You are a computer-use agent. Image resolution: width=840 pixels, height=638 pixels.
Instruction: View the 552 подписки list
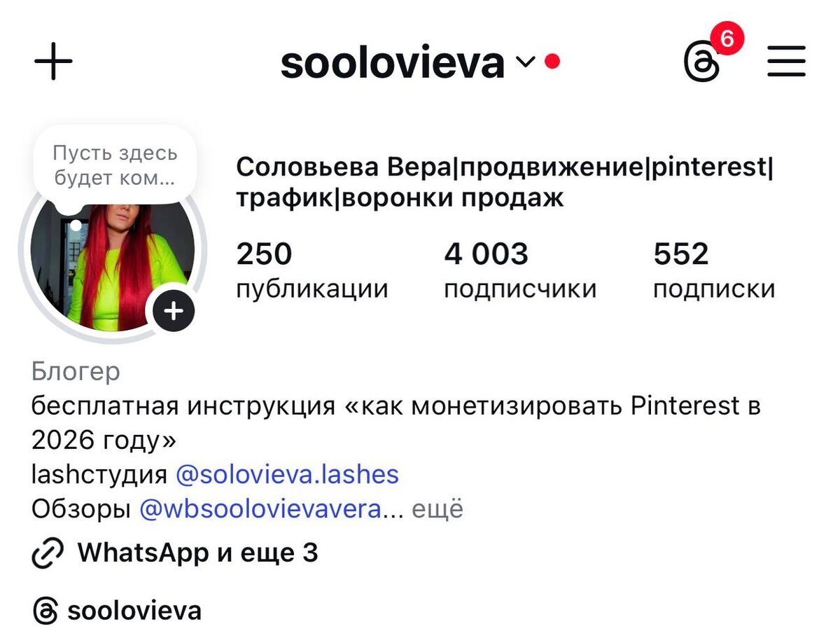pyautogui.click(x=714, y=270)
